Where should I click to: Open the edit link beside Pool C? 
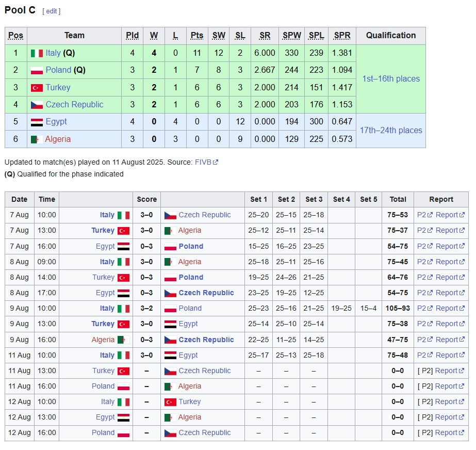(52, 11)
